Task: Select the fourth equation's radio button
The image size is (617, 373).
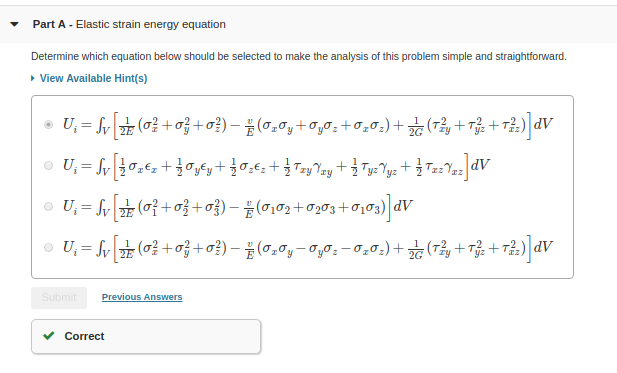Action: tap(48, 247)
